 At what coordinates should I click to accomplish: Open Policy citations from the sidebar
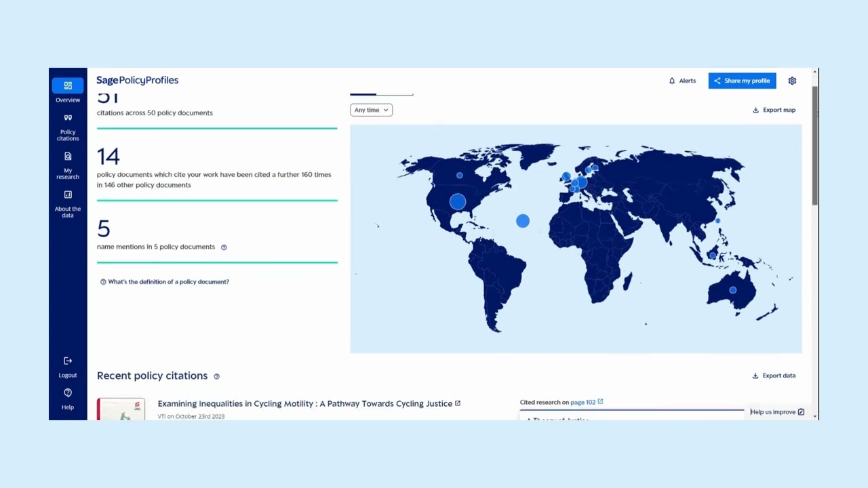pyautogui.click(x=68, y=127)
